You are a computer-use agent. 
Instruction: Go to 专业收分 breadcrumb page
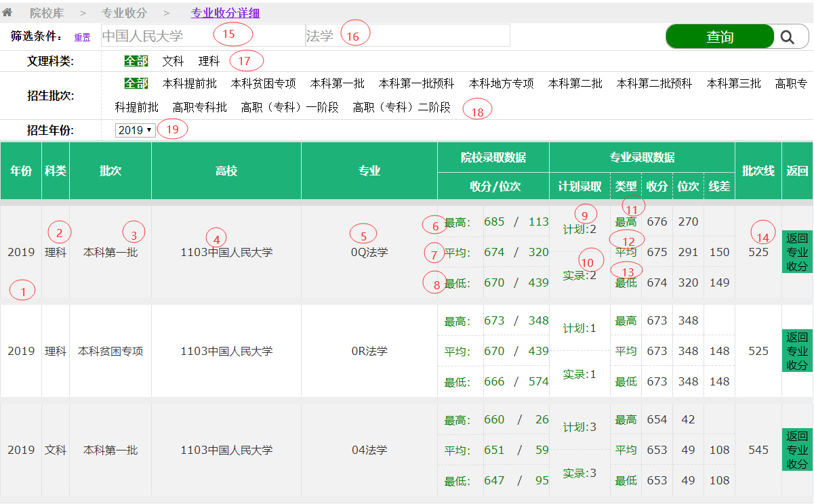coord(124,13)
